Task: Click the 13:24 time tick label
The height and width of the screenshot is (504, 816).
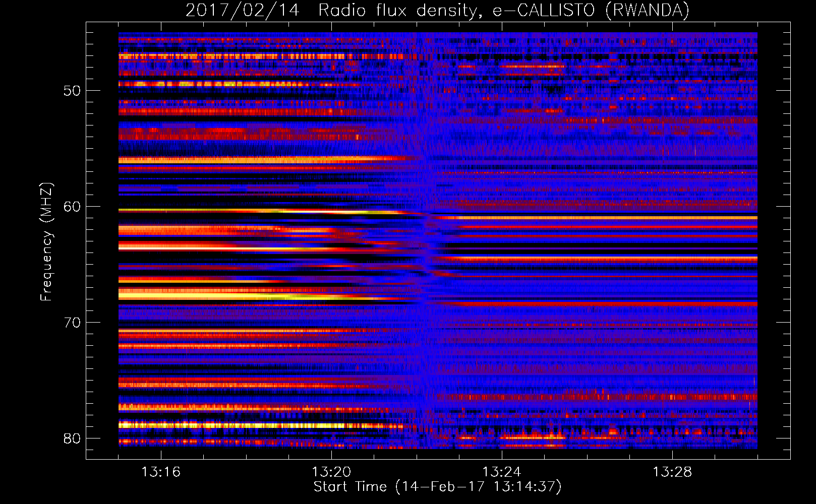Action: (502, 472)
